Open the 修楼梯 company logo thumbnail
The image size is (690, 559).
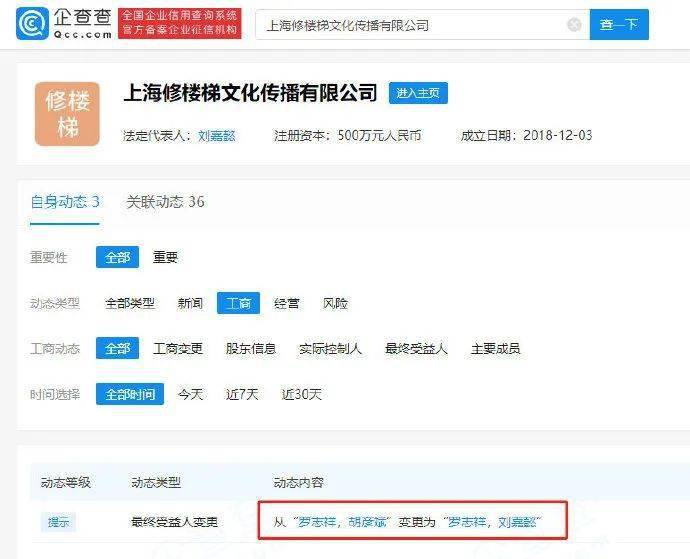pyautogui.click(x=67, y=114)
